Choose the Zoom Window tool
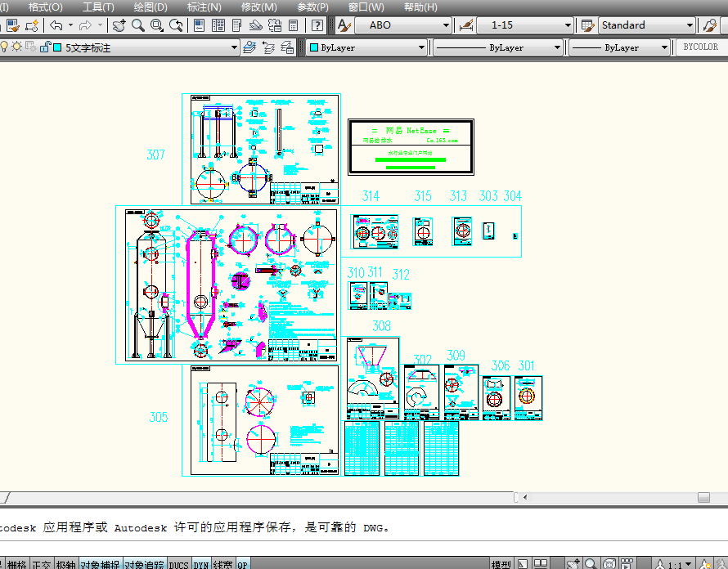This screenshot has width=728, height=569. (157, 25)
